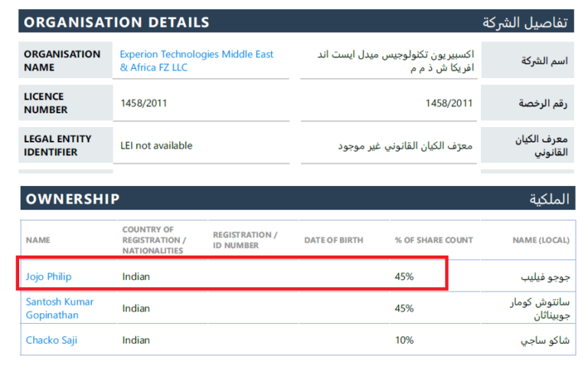The height and width of the screenshot is (372, 588).
Task: Click the Jojo Philip owner link
Action: [49, 276]
